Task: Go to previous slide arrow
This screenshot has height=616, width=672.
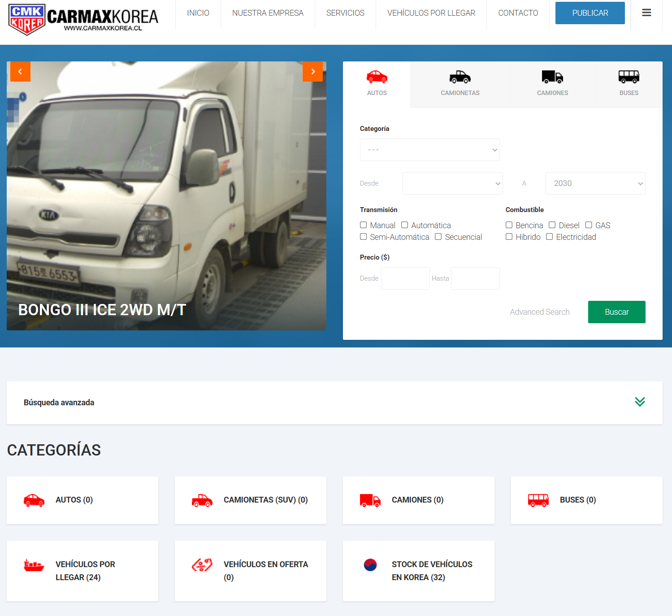Action: pos(20,71)
